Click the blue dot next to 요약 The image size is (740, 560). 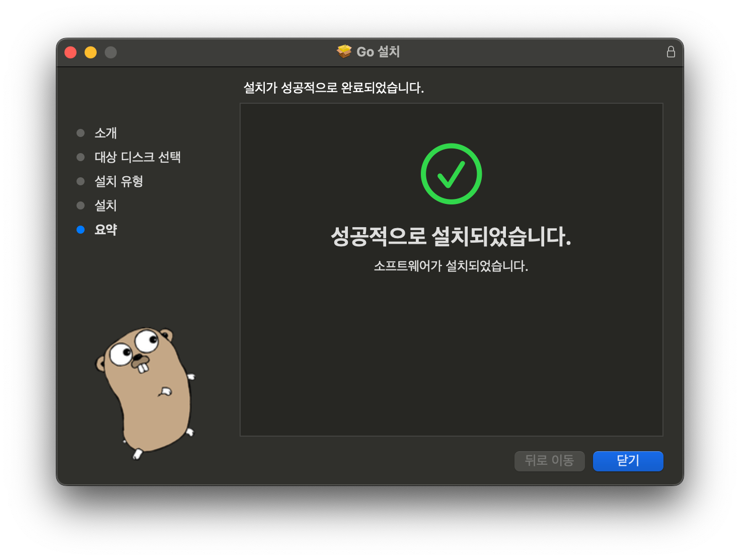(81, 230)
